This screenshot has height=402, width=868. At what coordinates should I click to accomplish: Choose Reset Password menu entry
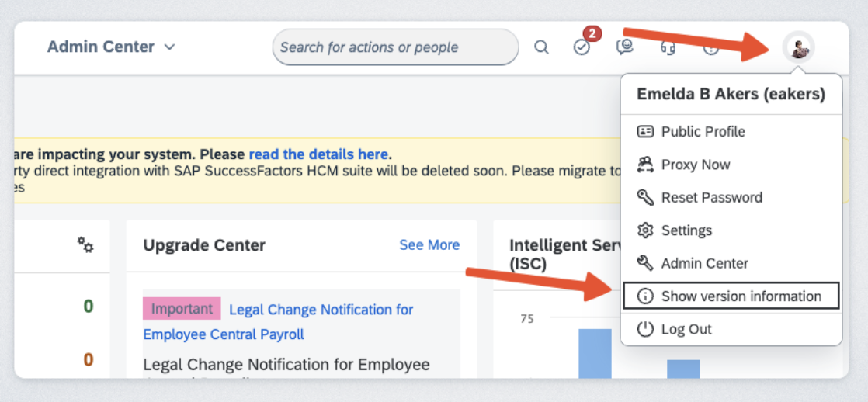tap(711, 198)
